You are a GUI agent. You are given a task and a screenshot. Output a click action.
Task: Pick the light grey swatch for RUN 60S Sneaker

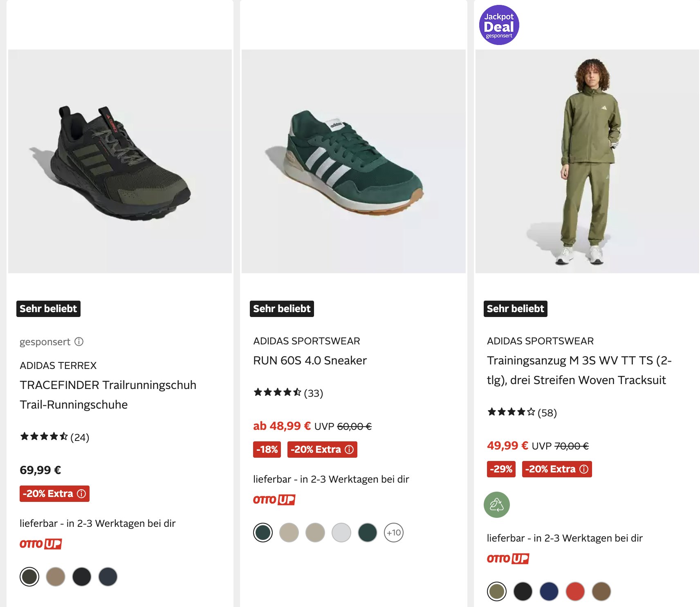[x=341, y=533]
